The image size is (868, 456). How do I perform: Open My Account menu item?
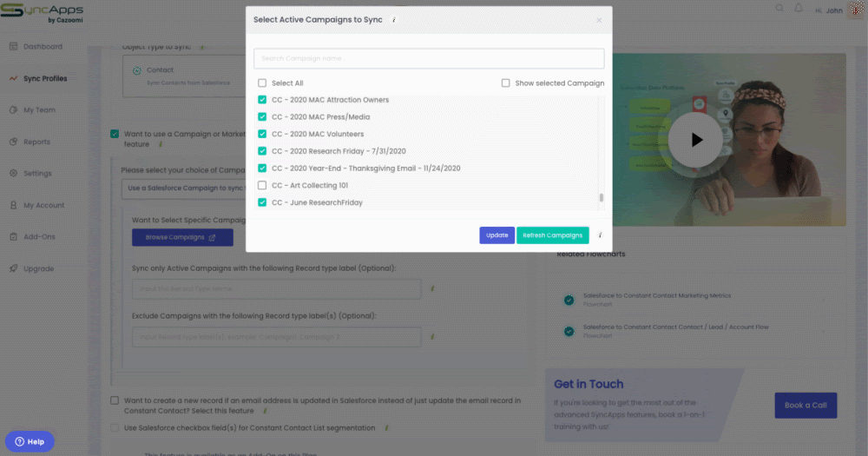43,205
